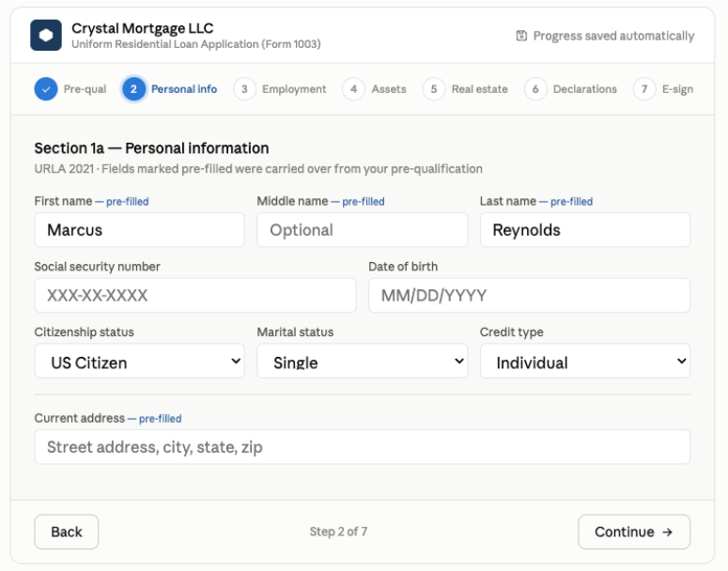The image size is (728, 571).
Task: Open the Credit type dropdown
Action: tap(585, 362)
